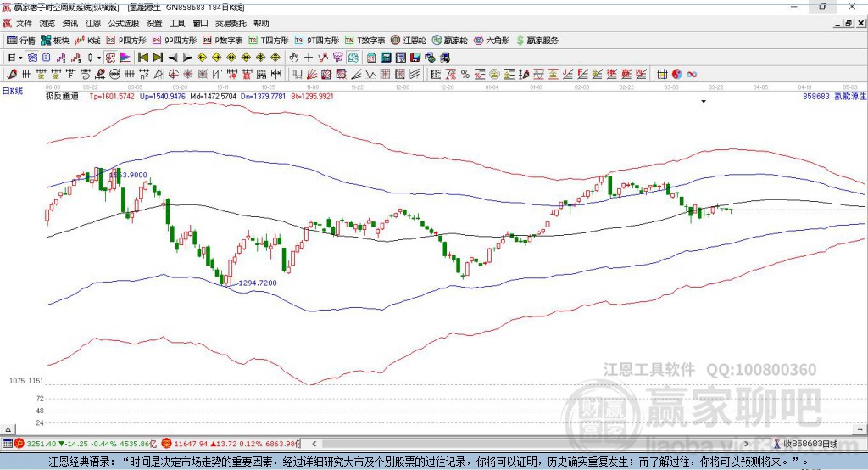This screenshot has height=470, width=868.
Task: Click the infinity loop icon
Action: (x=692, y=75)
